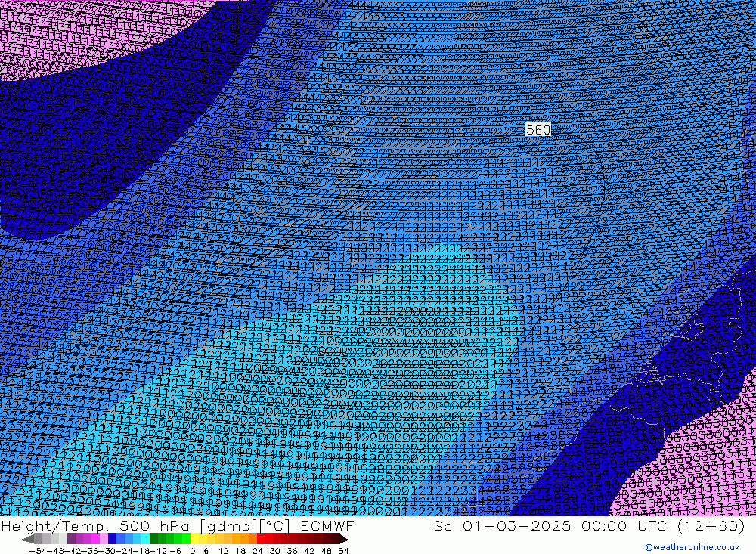Image resolution: width=756 pixels, height=554 pixels.
Task: Click the 36 legend value
Action: [292, 551]
